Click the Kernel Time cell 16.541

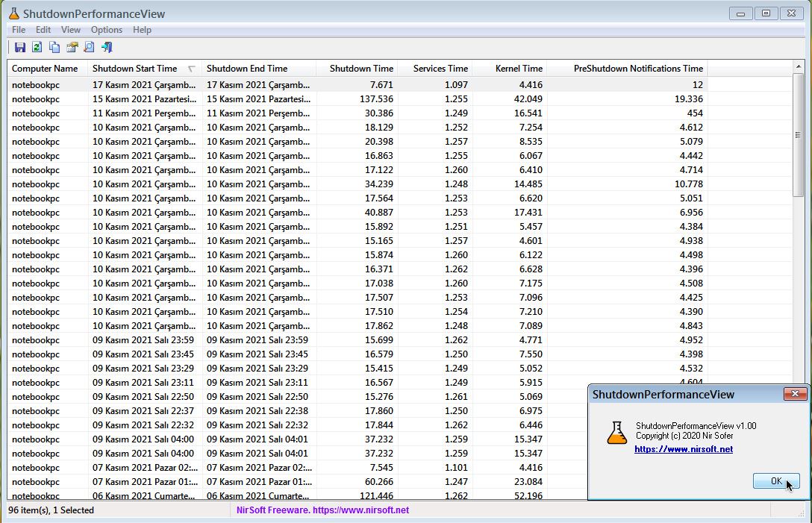pos(528,113)
